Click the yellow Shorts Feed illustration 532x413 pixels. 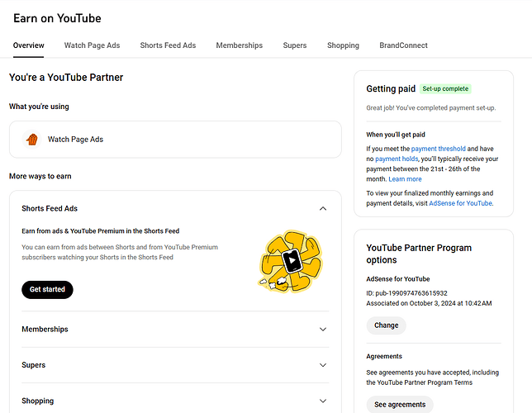click(291, 261)
